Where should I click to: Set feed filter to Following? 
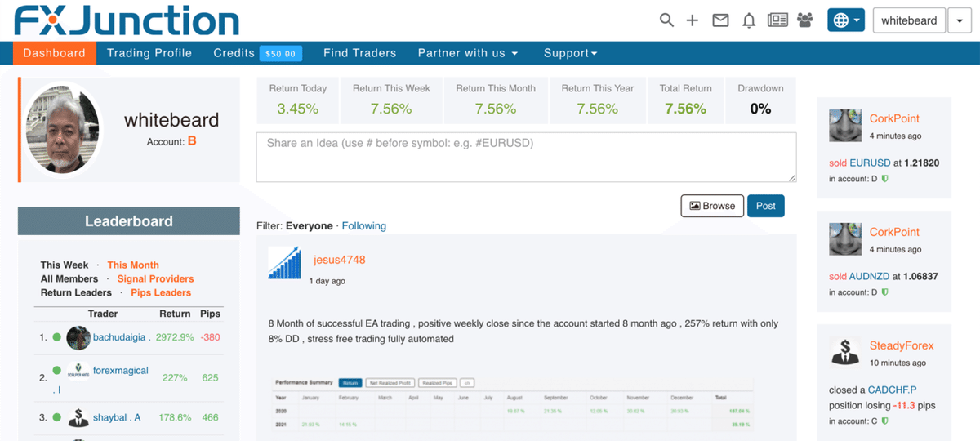click(x=364, y=225)
